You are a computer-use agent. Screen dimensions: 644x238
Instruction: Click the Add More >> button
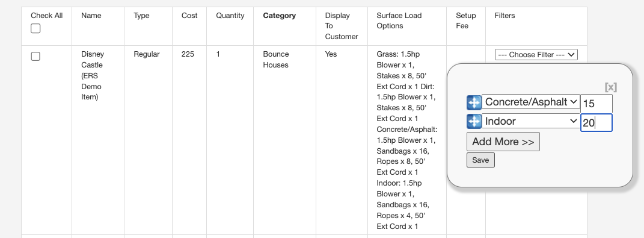click(x=503, y=142)
